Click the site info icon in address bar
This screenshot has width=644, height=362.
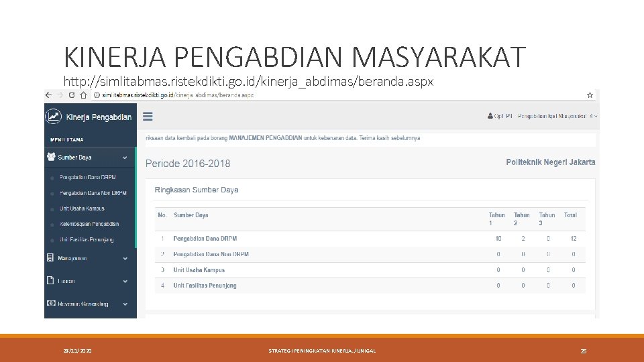[97, 95]
